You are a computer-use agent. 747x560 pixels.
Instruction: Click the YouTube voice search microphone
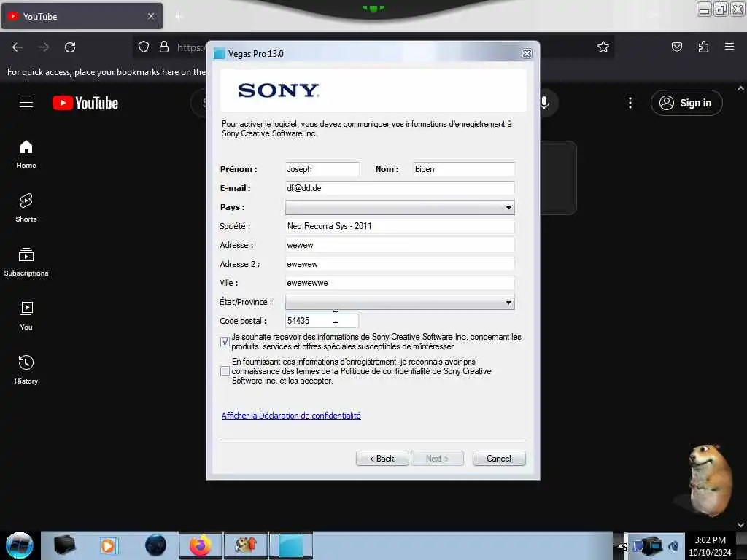(544, 103)
